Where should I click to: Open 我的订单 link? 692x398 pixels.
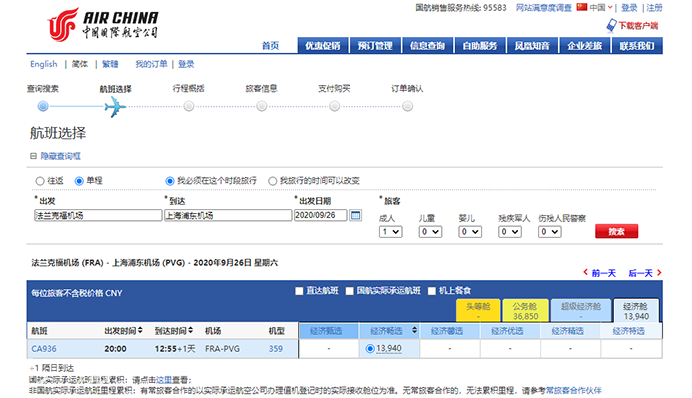point(151,64)
